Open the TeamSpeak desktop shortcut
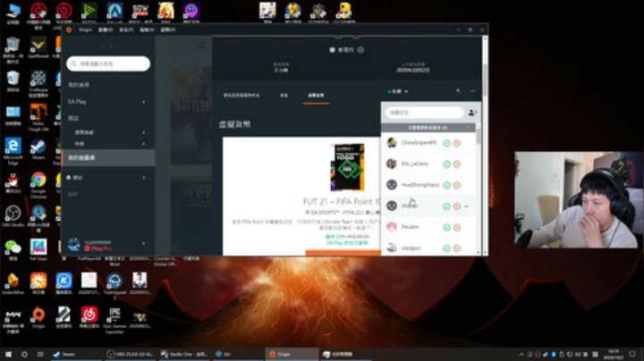644x361 pixels. [x=114, y=285]
